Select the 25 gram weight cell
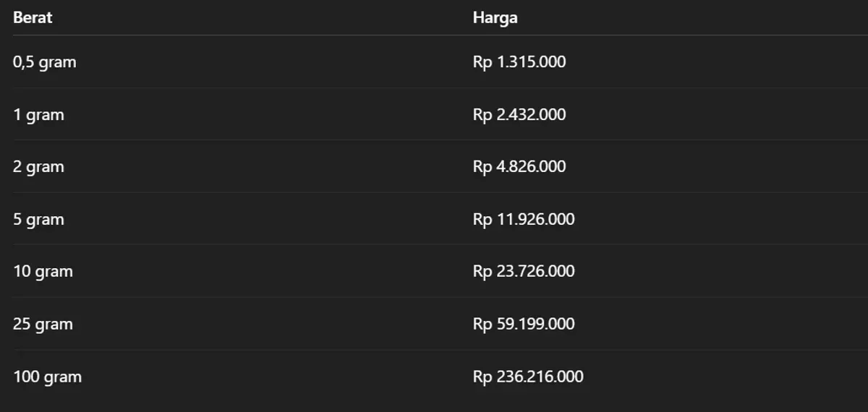This screenshot has width=868, height=412. [43, 324]
